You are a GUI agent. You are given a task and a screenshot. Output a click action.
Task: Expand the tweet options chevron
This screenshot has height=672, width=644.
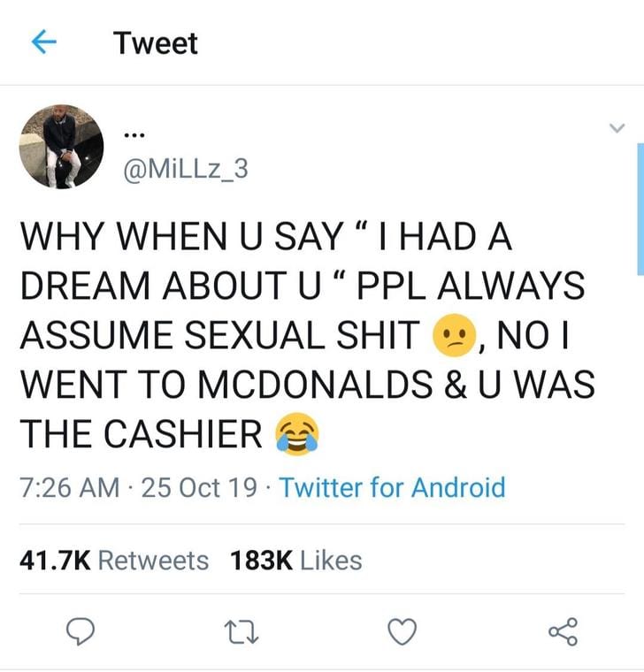point(617,127)
